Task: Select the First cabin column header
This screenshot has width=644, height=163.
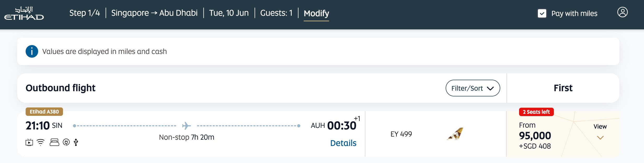Action: (x=563, y=88)
